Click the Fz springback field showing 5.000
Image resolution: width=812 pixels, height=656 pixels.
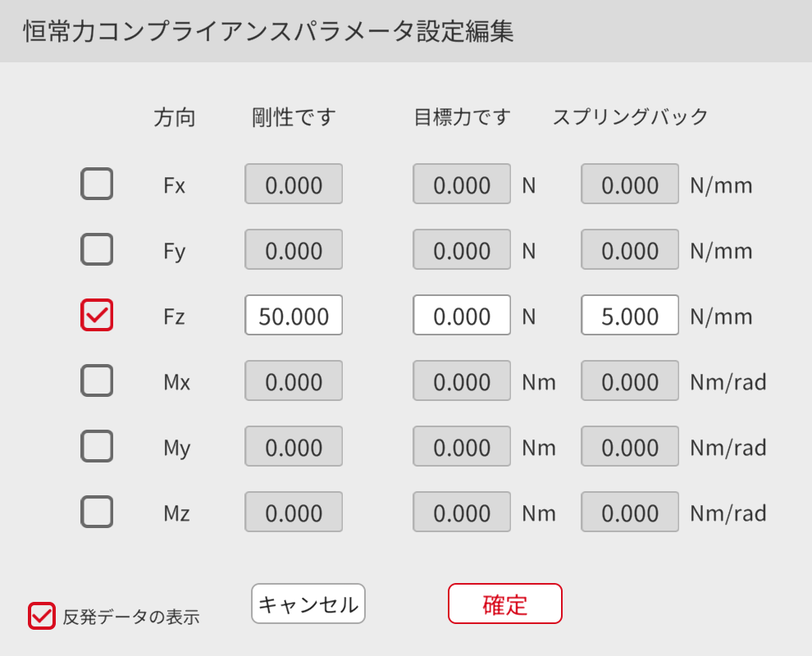click(x=630, y=316)
